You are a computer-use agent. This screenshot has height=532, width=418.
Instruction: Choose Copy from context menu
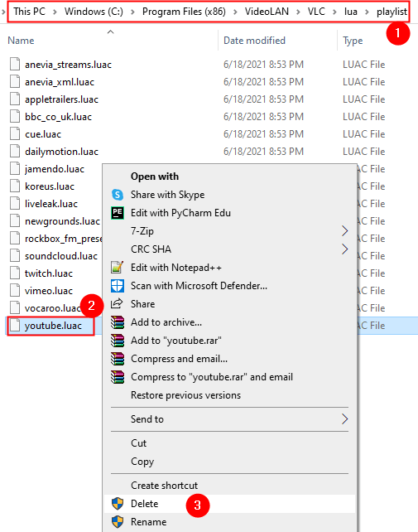(x=229, y=462)
